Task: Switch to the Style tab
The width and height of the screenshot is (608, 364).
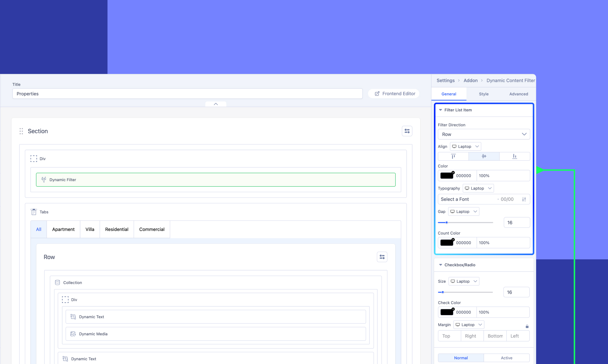Action: [x=483, y=94]
